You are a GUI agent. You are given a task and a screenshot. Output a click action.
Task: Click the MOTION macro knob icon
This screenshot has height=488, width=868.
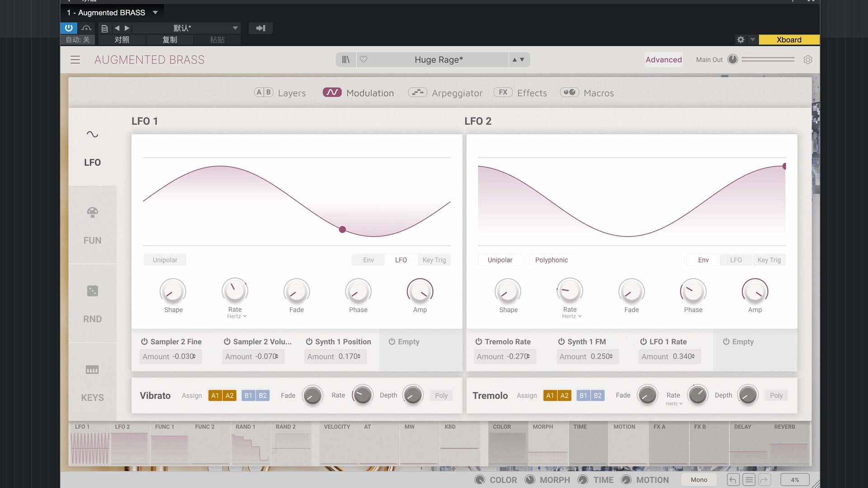[x=626, y=480]
